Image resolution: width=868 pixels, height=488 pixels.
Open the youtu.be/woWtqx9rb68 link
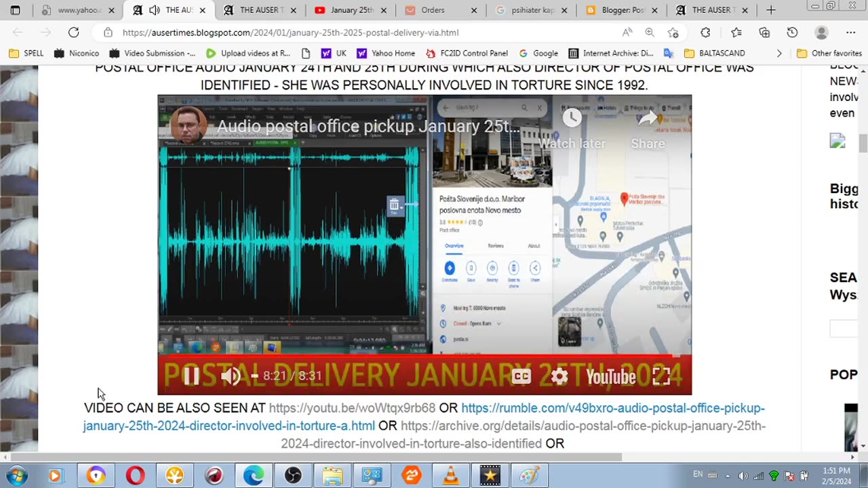pos(352,408)
